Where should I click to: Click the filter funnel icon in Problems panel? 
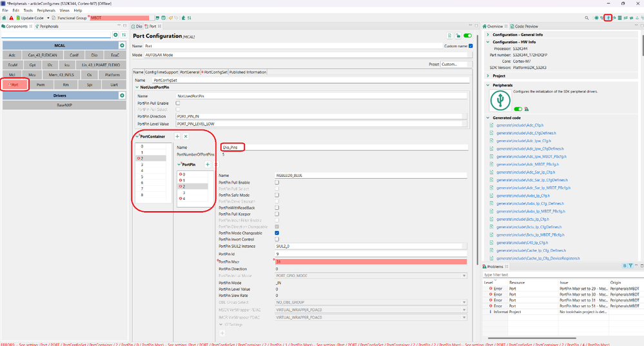pos(630,266)
